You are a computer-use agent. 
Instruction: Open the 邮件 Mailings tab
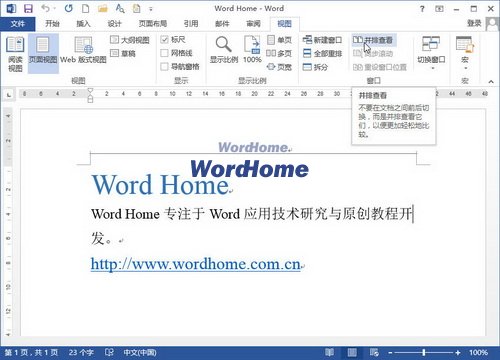(222, 24)
